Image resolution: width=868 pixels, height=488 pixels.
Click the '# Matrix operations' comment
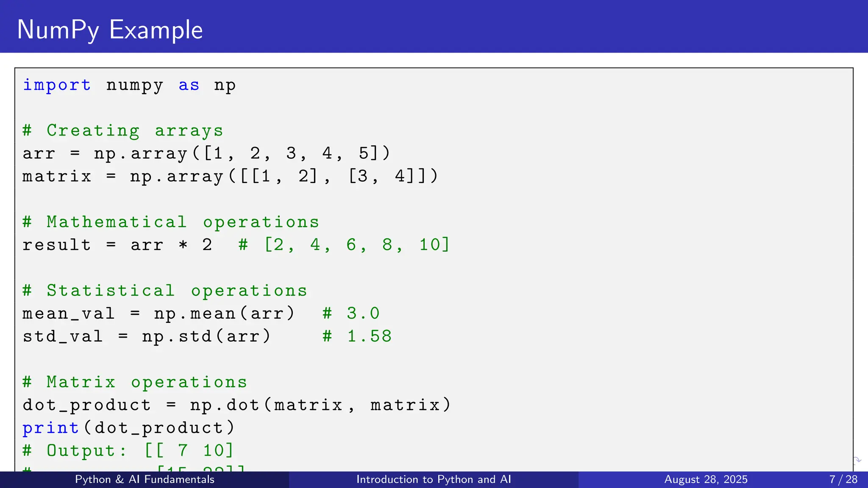click(x=135, y=383)
